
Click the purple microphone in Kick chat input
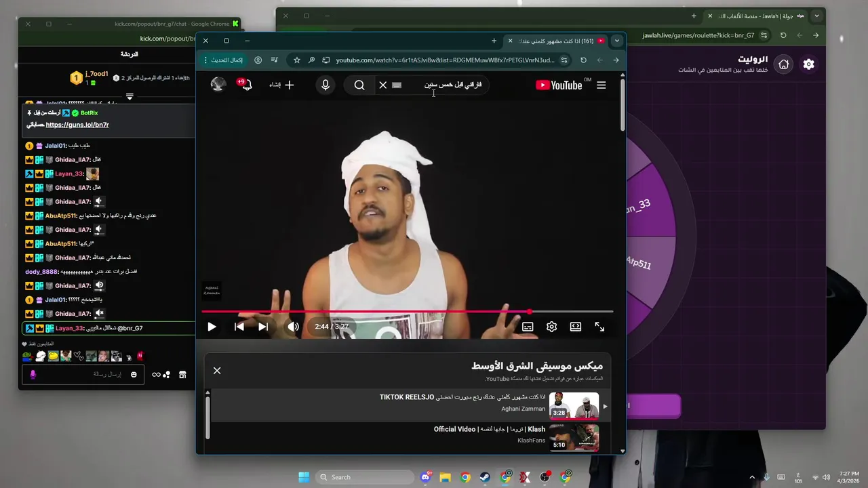pos(33,374)
